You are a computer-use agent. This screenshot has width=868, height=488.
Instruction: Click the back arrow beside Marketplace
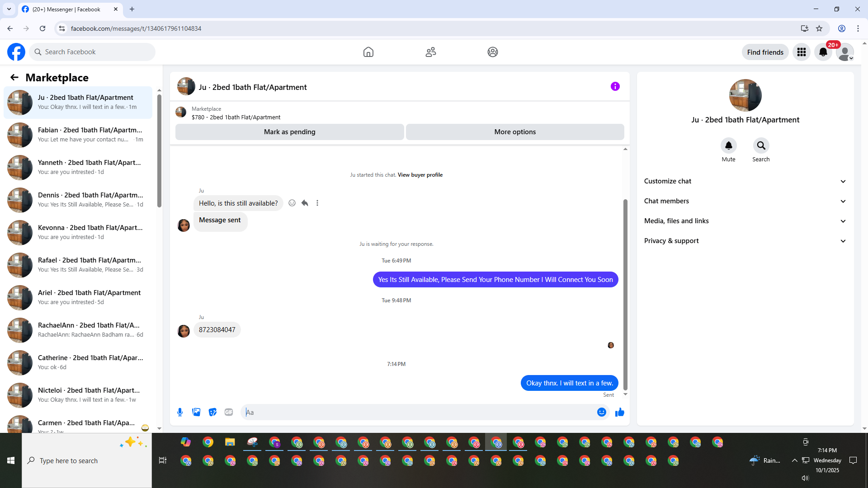(x=14, y=78)
